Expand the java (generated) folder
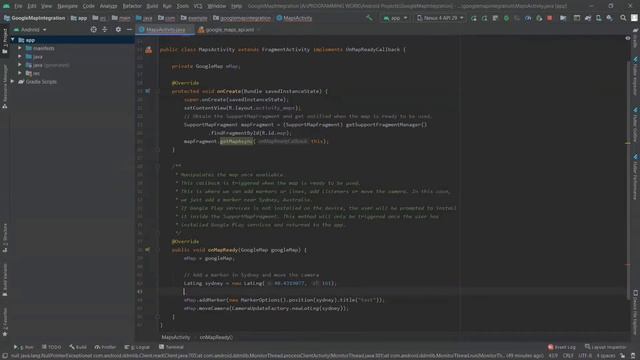The height and width of the screenshot is (360, 640). [20, 65]
